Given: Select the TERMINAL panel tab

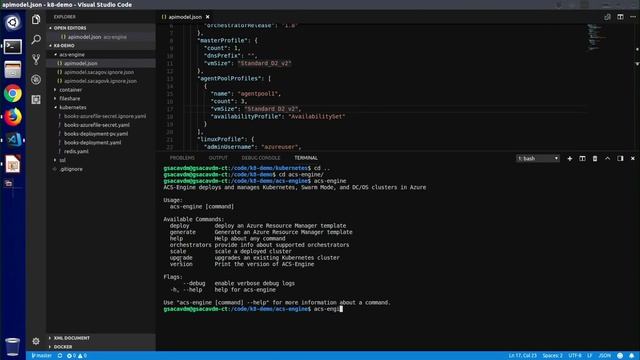Looking at the screenshot, I should click(306, 158).
